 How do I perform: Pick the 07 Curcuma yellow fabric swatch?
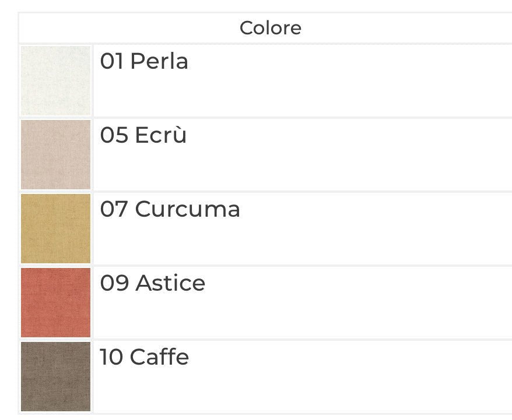(x=56, y=228)
